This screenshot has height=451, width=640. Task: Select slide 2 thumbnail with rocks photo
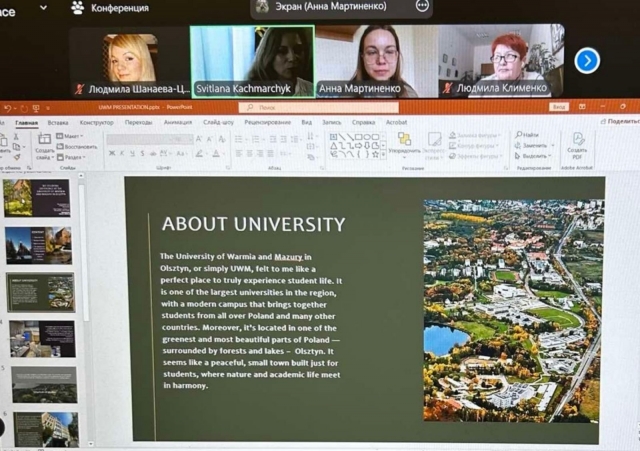38,245
